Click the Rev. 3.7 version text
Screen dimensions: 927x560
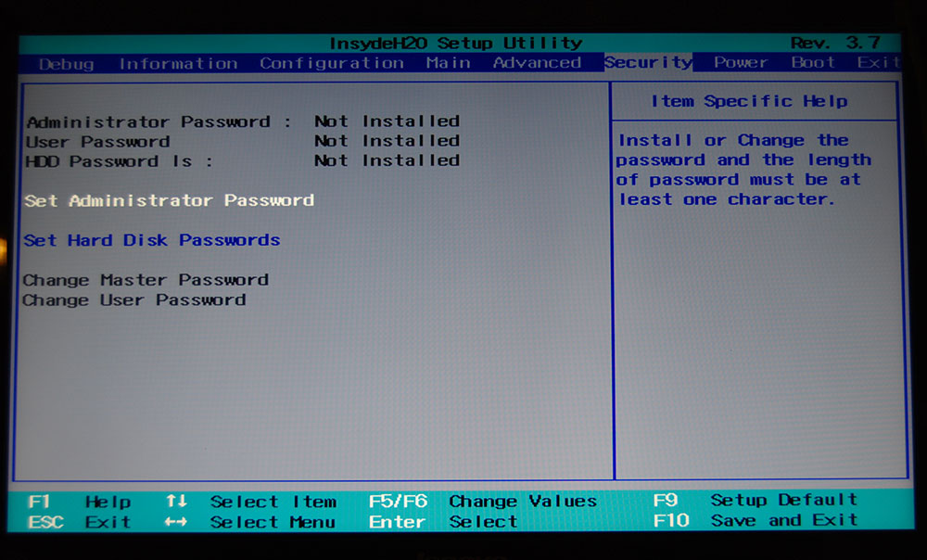click(x=835, y=43)
